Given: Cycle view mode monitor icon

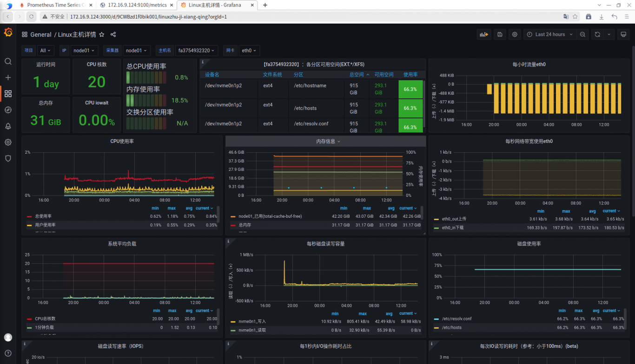Looking at the screenshot, I should pos(624,34).
